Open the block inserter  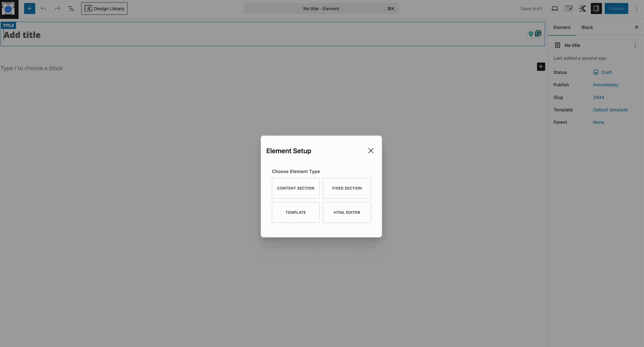(30, 8)
